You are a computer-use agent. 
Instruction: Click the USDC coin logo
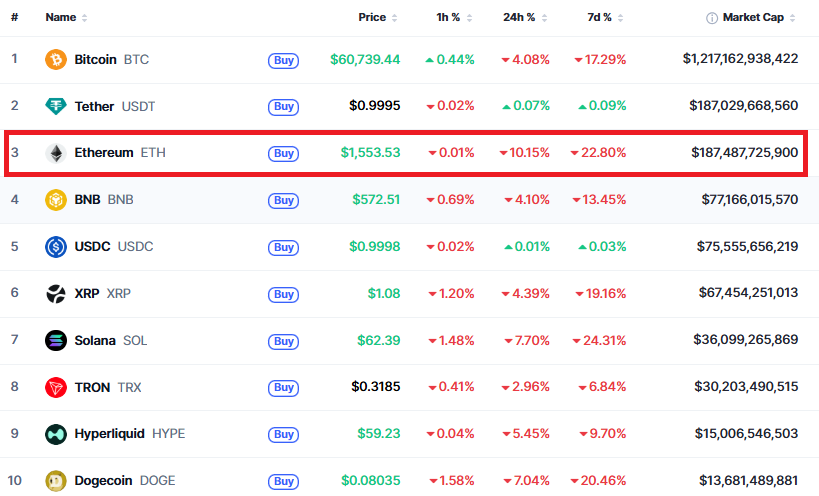[56, 247]
